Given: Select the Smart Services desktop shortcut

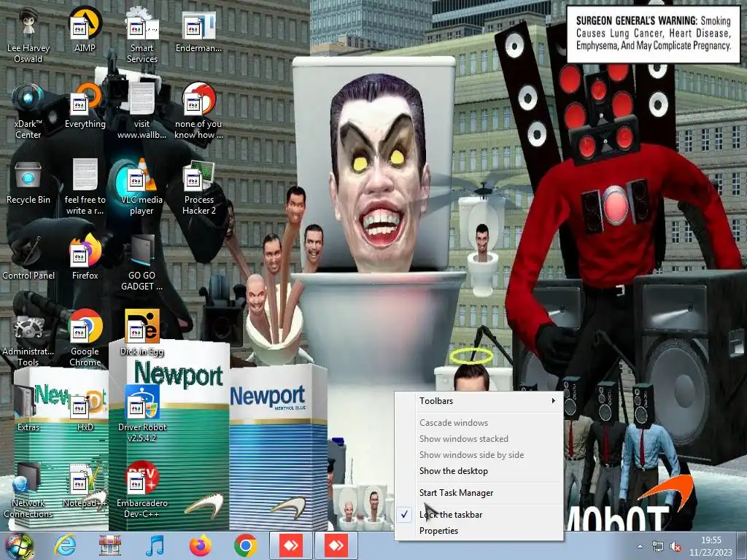Looking at the screenshot, I should point(142,36).
